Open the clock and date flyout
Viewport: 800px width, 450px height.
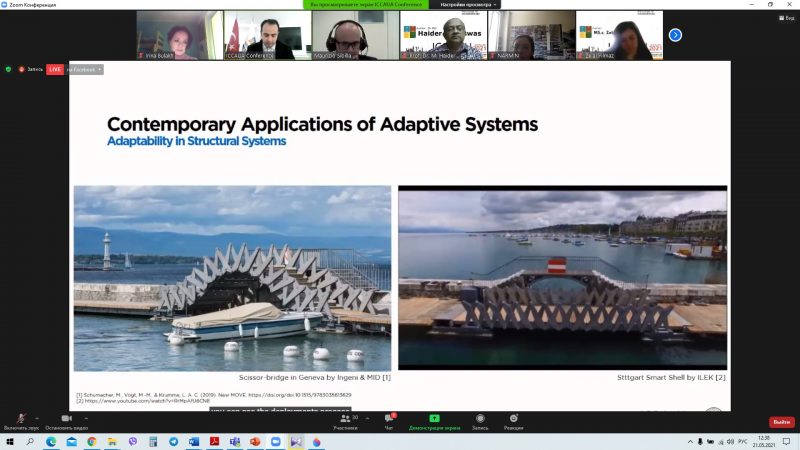pos(764,442)
